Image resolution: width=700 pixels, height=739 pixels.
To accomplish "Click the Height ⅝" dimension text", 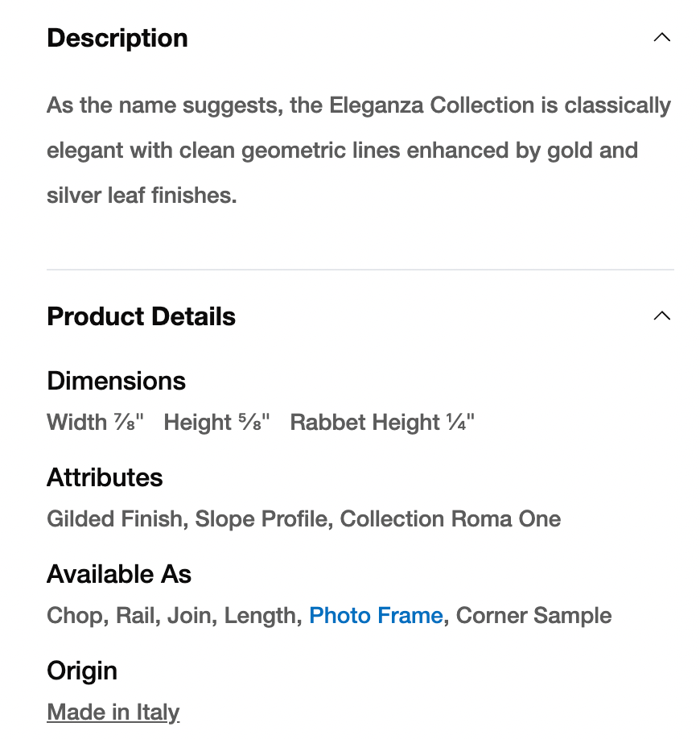I will tap(216, 423).
